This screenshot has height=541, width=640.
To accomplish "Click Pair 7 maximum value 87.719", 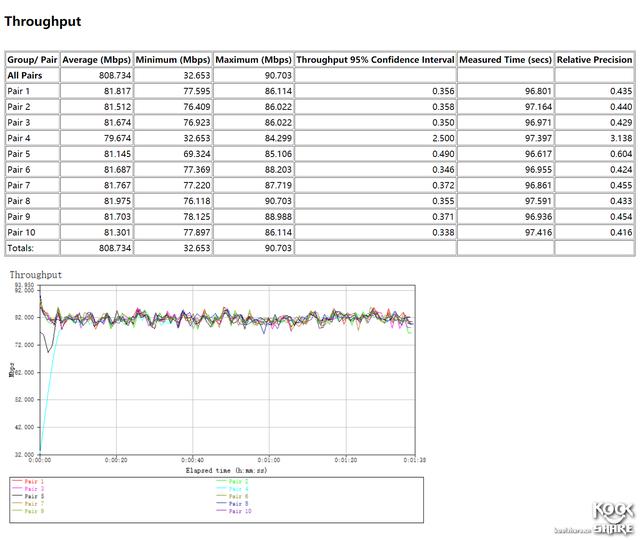I will [278, 185].
